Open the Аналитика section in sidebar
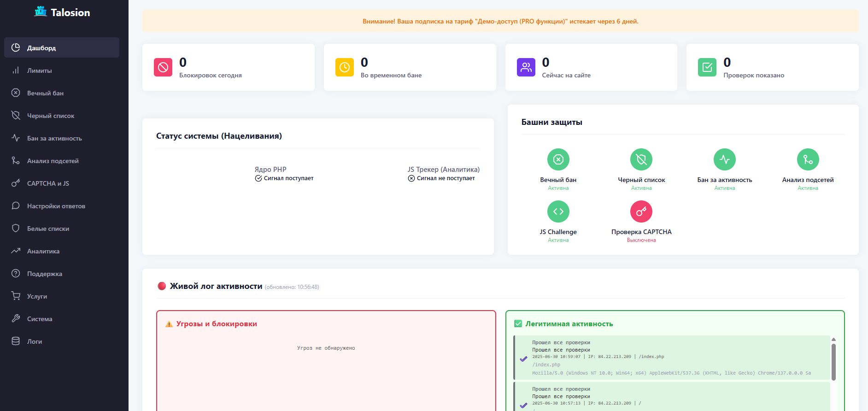868x411 pixels. (43, 251)
